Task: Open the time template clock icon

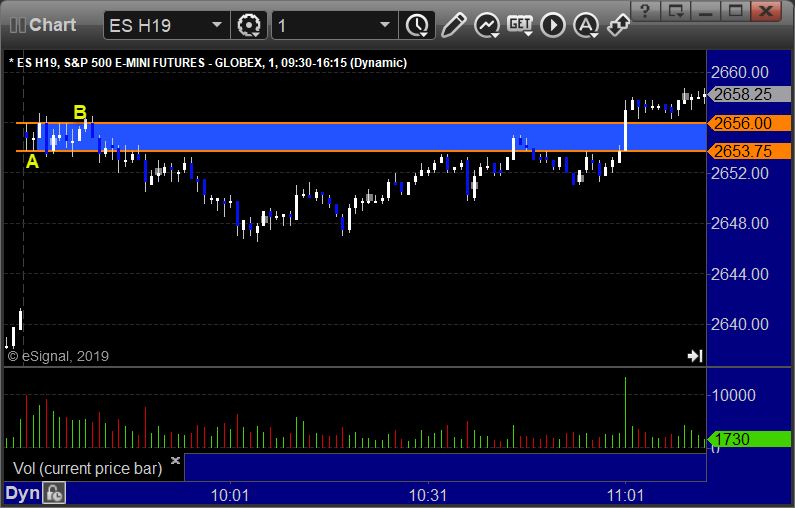Action: coord(417,25)
